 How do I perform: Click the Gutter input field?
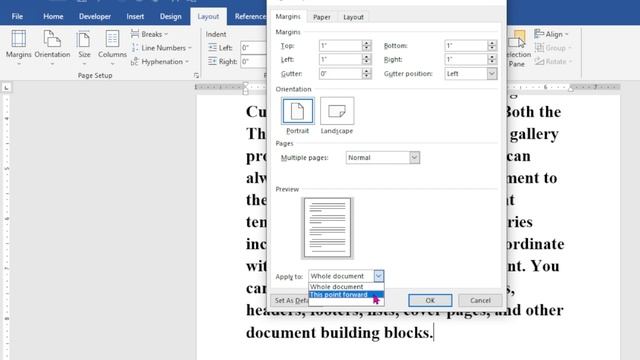[340, 74]
